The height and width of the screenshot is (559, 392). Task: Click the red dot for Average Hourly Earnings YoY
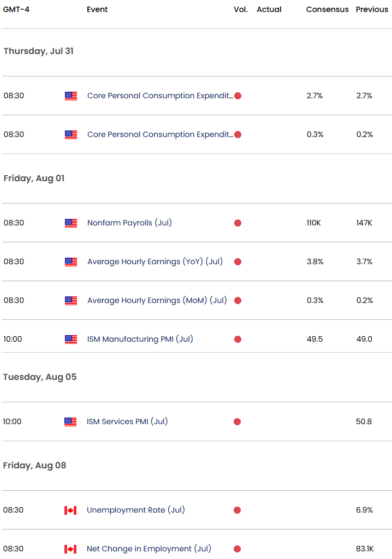237,261
